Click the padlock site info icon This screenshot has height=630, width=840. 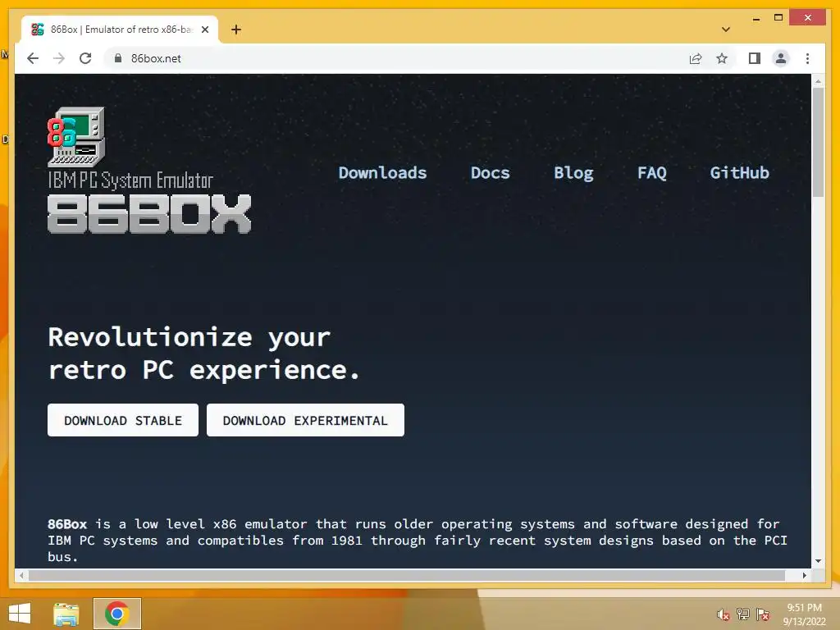pos(118,58)
